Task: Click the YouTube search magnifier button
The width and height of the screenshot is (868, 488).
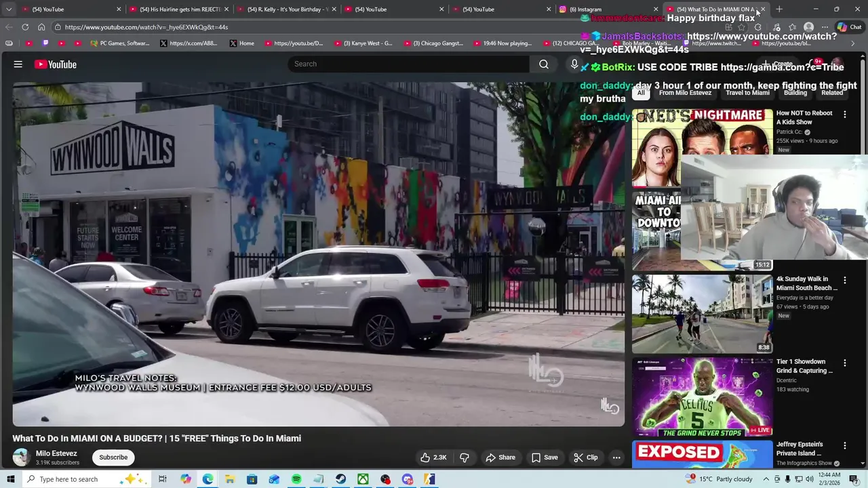Action: pyautogui.click(x=544, y=64)
